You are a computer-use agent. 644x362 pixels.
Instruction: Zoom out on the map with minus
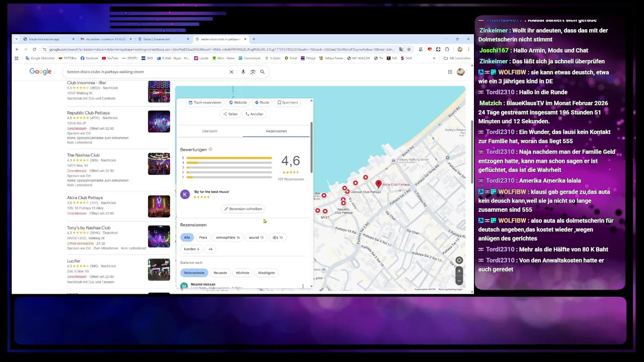pos(459,281)
